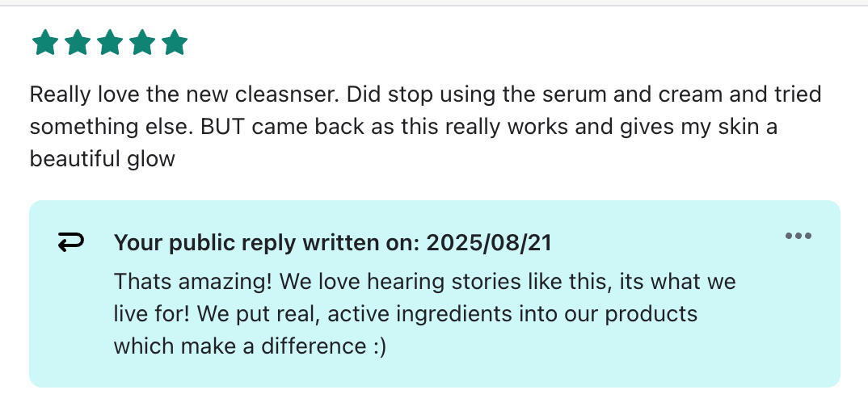Image resolution: width=868 pixels, height=415 pixels.
Task: Click the 'which make a difference :)' line
Action: 250,346
